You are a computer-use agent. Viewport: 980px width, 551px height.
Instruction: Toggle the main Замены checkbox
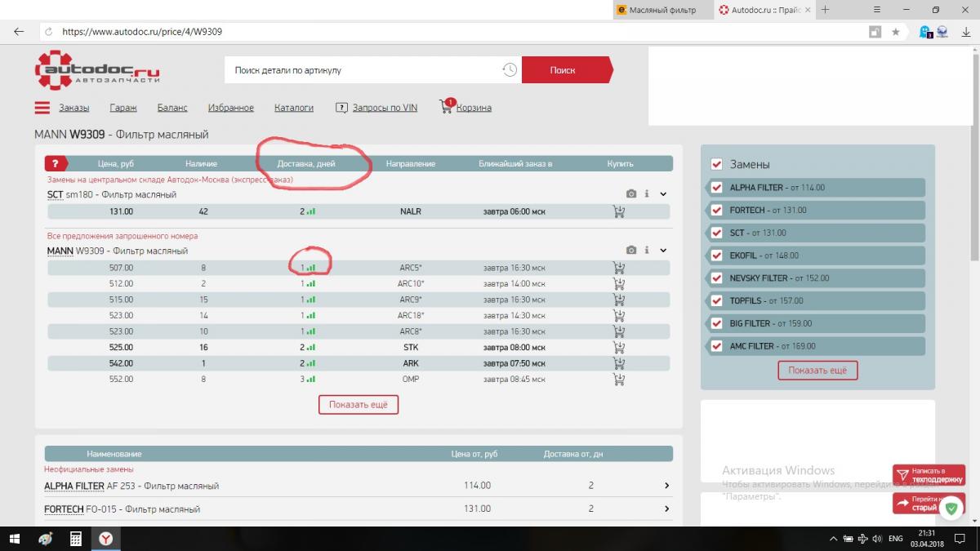pyautogui.click(x=717, y=164)
